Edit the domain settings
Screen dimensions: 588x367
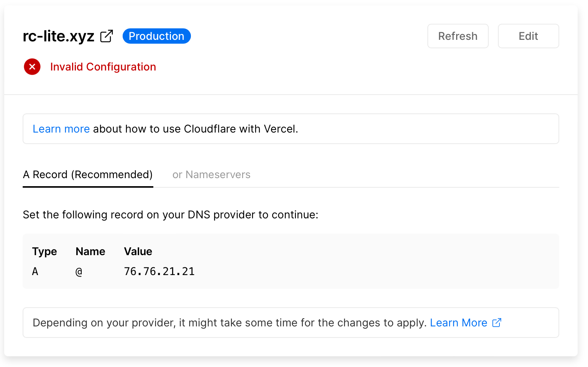[528, 36]
